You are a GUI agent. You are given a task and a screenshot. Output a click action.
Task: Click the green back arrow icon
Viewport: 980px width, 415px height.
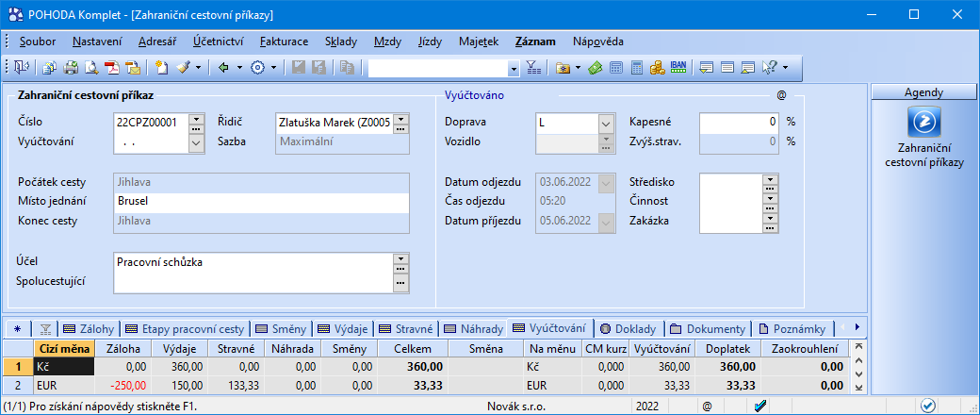tap(223, 68)
